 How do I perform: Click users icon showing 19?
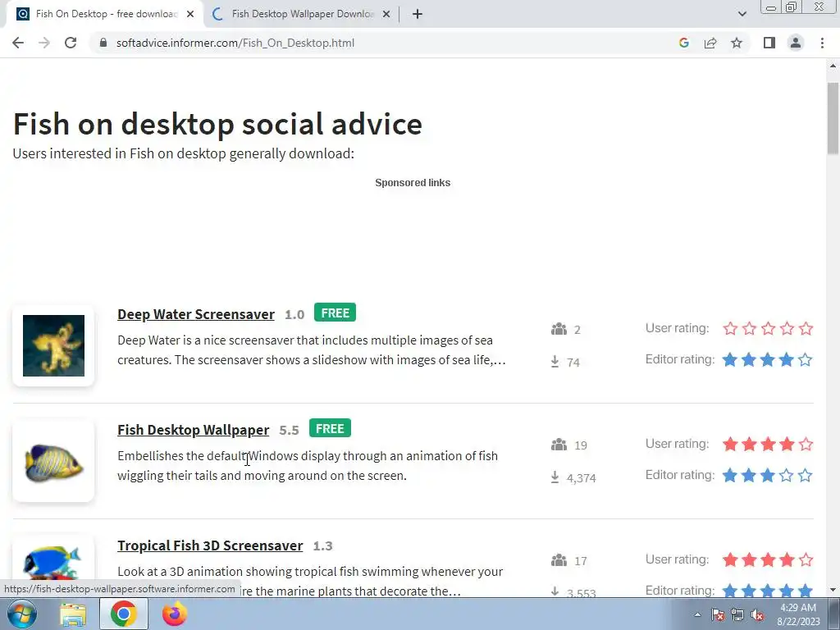(x=559, y=445)
